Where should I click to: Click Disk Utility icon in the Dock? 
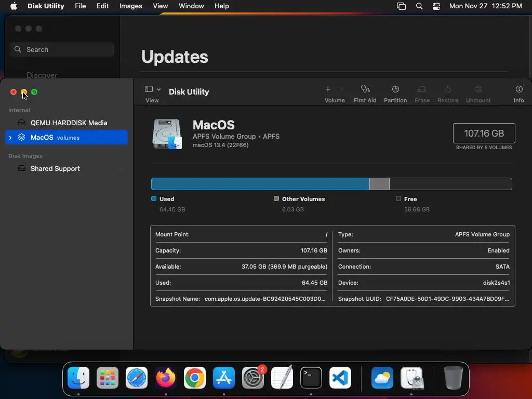tap(411, 378)
